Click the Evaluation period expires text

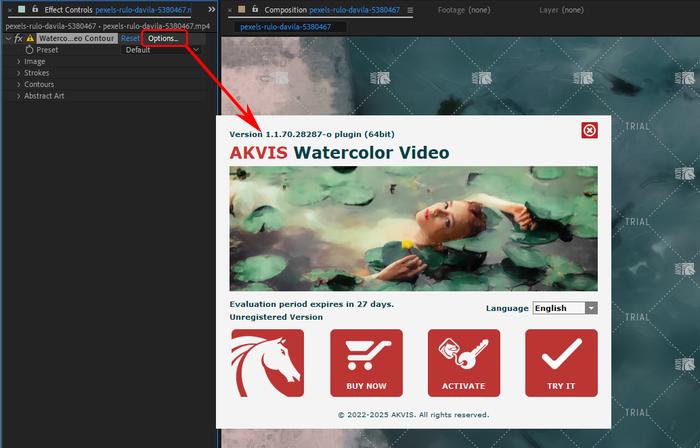click(312, 304)
